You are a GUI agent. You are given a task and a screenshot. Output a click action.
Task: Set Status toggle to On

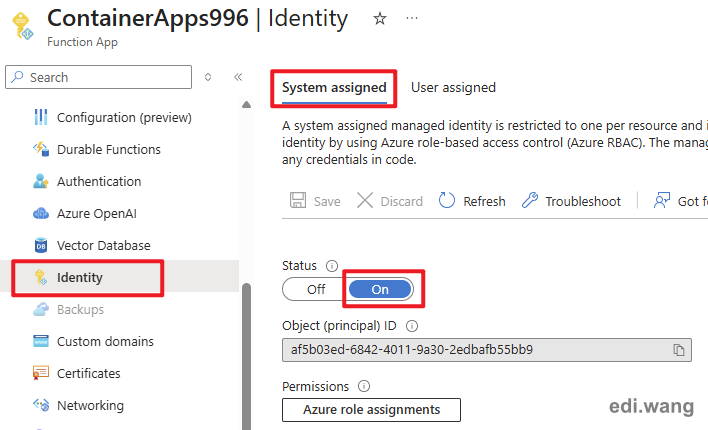click(380, 289)
